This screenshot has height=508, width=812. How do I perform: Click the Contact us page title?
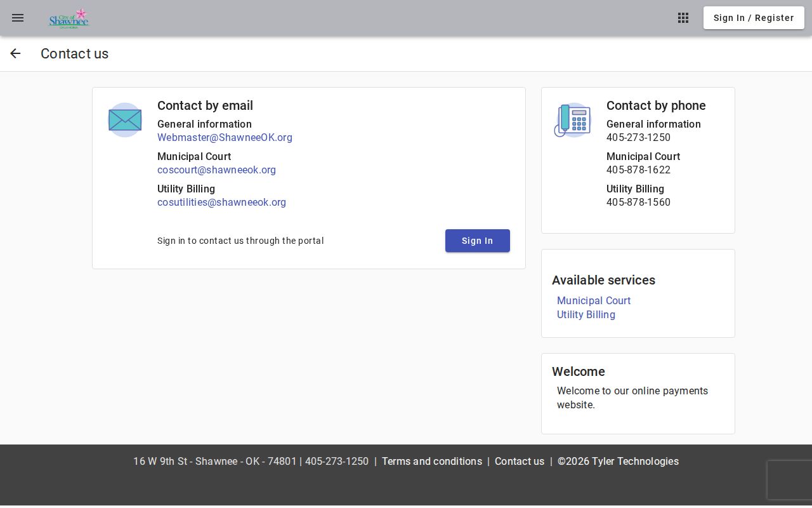[74, 54]
